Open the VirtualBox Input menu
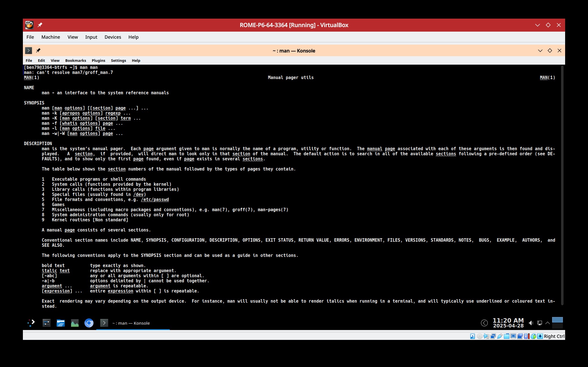The width and height of the screenshot is (588, 367). pyautogui.click(x=91, y=37)
